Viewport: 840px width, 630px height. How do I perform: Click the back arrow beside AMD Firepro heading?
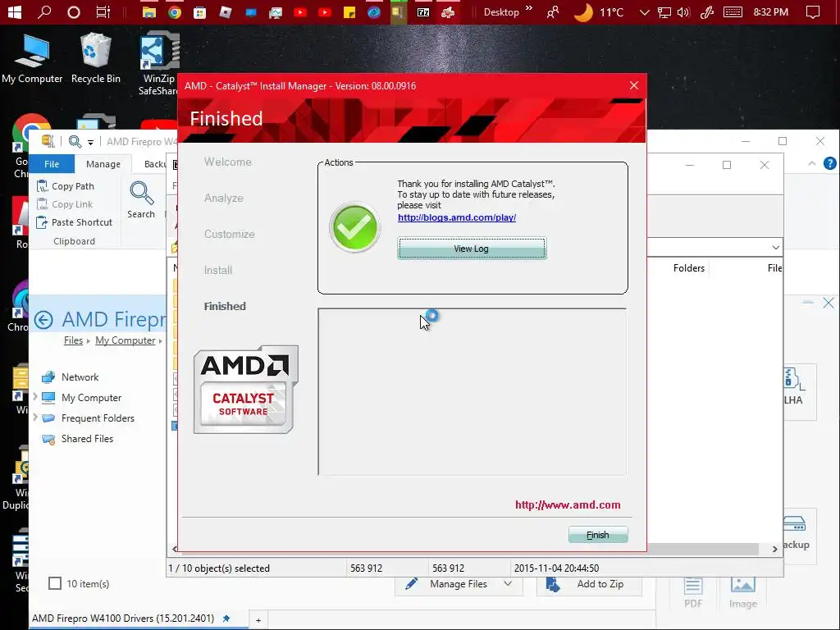click(x=43, y=320)
